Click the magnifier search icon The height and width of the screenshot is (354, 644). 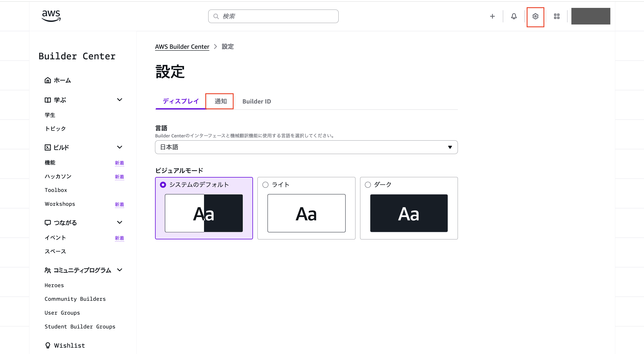[x=216, y=16]
